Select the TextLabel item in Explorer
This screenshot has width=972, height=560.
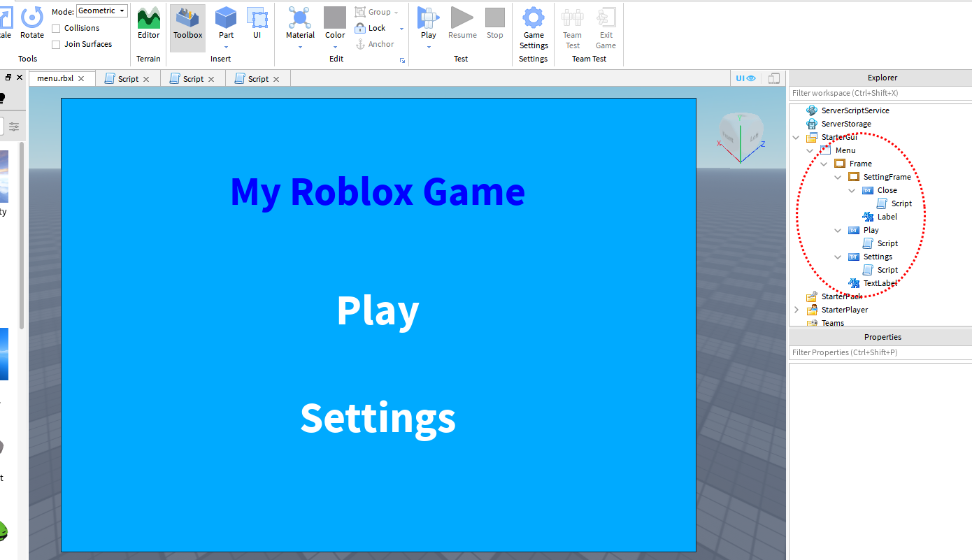click(880, 283)
